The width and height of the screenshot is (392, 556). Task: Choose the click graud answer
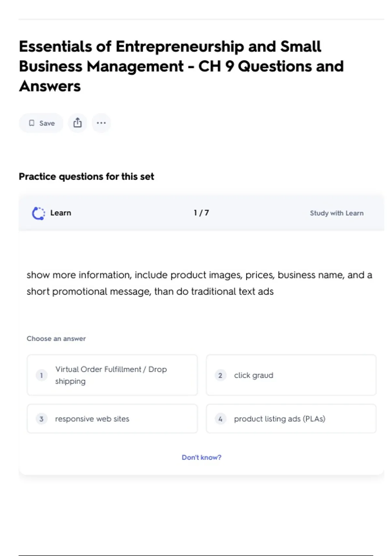click(x=291, y=375)
